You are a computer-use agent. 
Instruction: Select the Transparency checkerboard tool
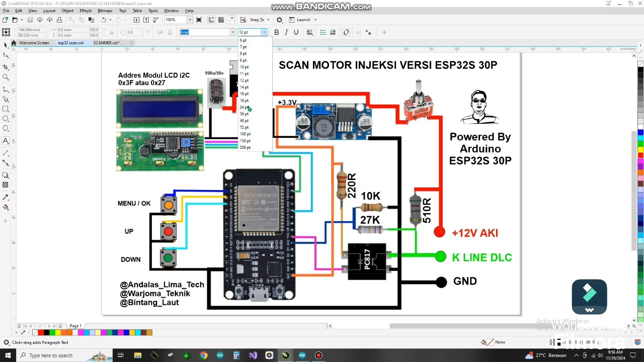(6, 185)
